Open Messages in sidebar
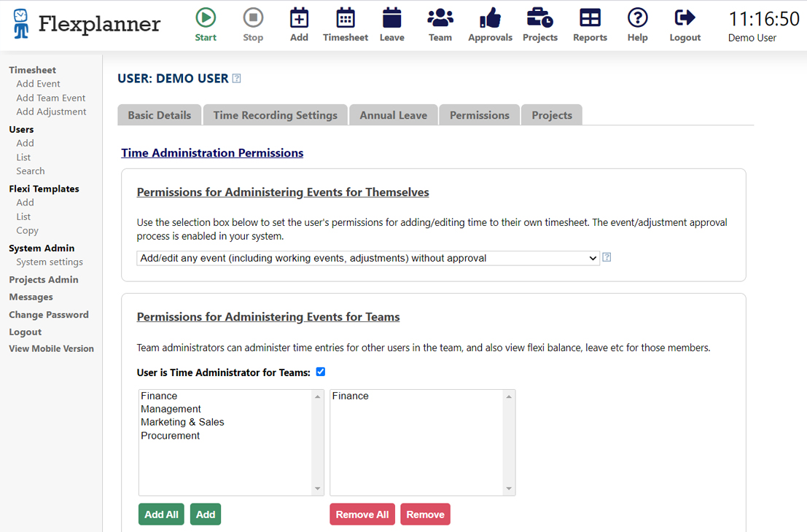This screenshot has width=807, height=532. [x=31, y=297]
